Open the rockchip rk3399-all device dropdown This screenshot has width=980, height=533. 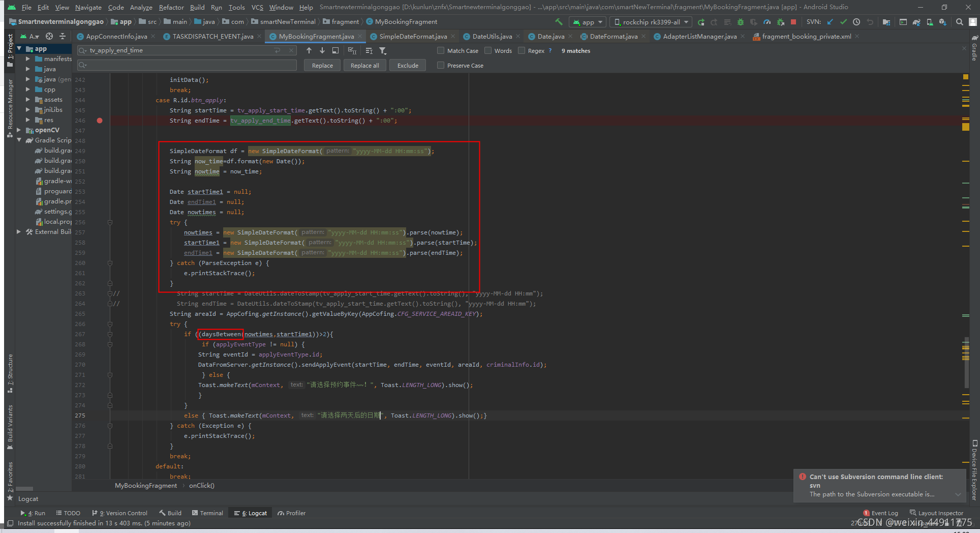(651, 22)
